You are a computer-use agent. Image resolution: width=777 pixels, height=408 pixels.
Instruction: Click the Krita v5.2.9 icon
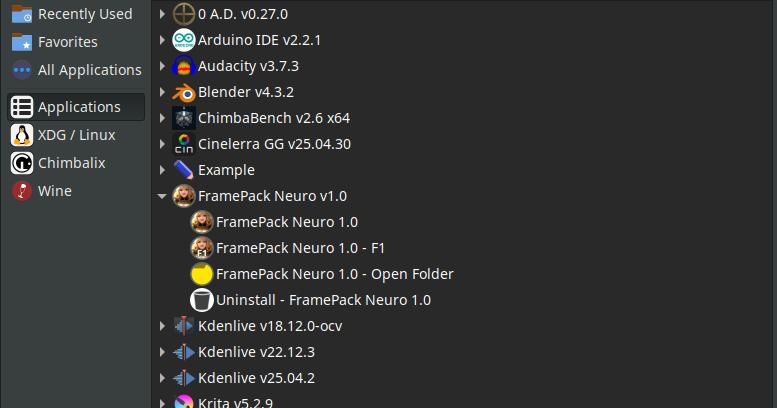[184, 402]
